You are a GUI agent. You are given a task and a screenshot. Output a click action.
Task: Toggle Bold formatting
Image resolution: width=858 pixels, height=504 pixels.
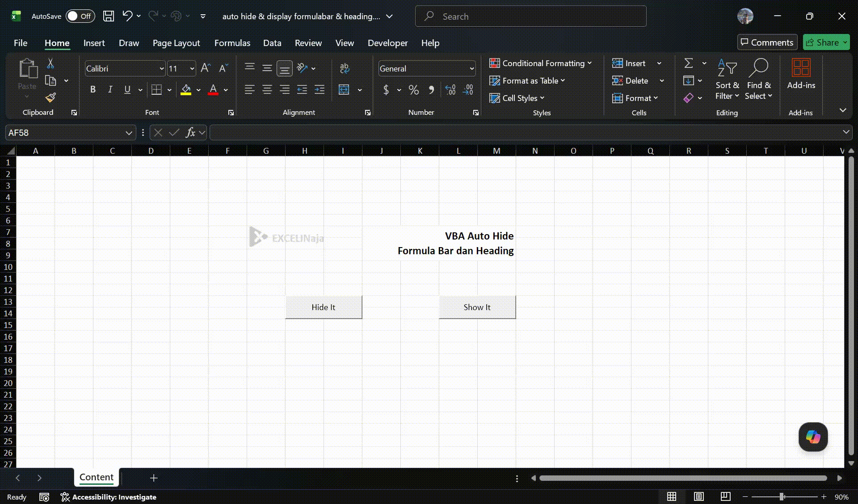click(93, 90)
